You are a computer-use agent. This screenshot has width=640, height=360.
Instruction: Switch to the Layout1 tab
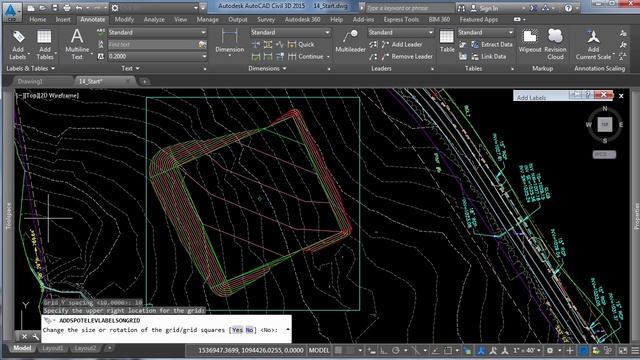pyautogui.click(x=53, y=348)
